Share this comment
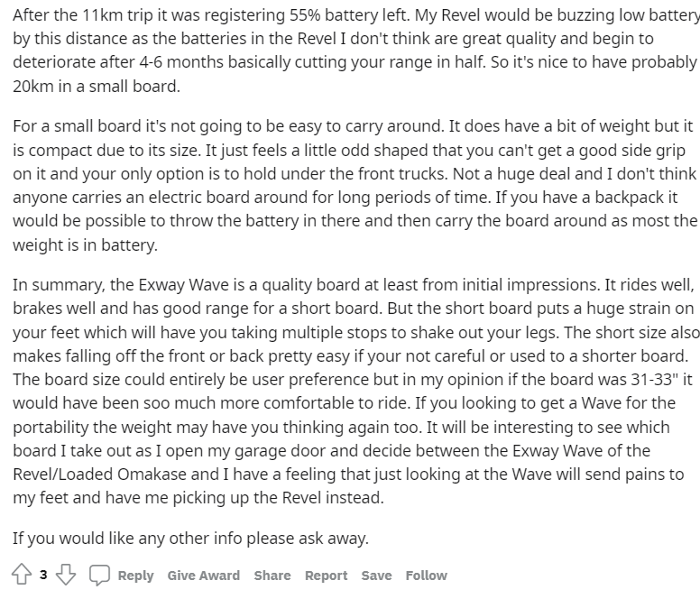Image resolution: width=700 pixels, height=599 pixels. (x=272, y=576)
